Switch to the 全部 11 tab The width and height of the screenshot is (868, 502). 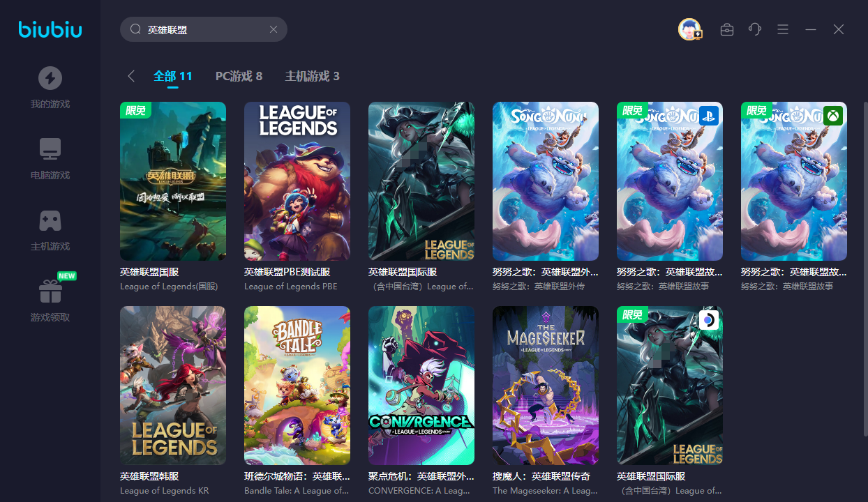click(173, 76)
